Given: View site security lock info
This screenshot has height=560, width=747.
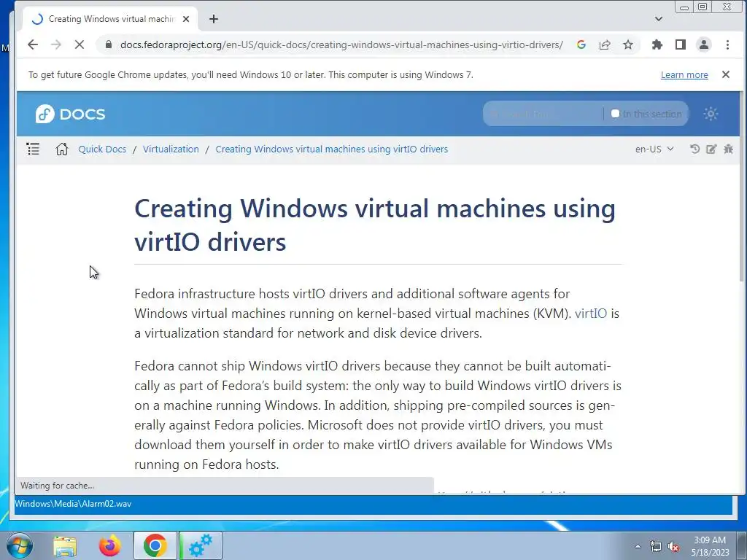Looking at the screenshot, I should tap(109, 44).
